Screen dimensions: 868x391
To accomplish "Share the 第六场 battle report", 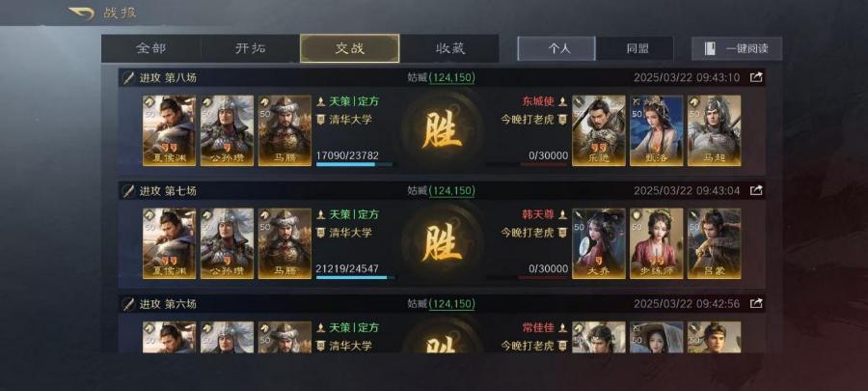I will click(756, 303).
